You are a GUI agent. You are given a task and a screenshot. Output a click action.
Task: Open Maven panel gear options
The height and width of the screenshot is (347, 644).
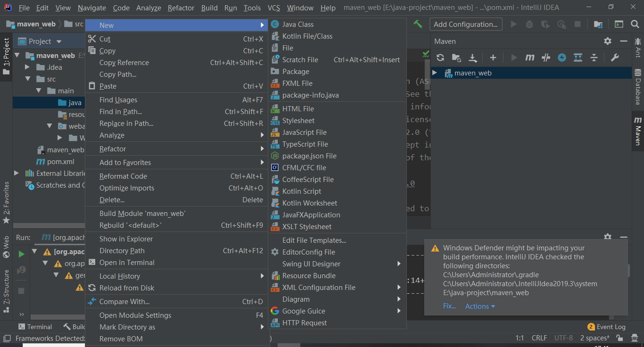608,41
